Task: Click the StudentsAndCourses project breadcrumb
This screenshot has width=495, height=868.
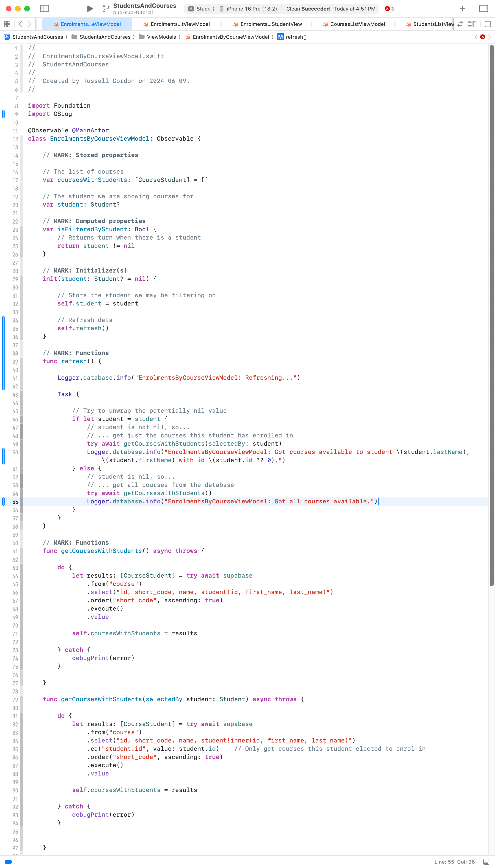Action: (37, 37)
